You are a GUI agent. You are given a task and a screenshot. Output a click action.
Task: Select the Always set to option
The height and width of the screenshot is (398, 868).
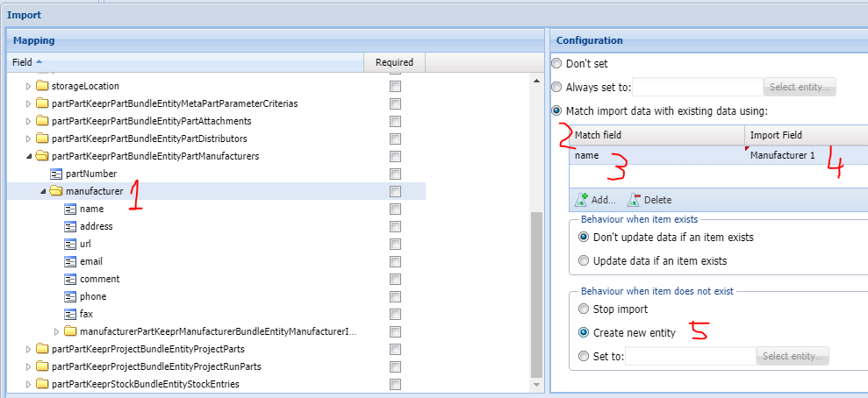[x=557, y=87]
